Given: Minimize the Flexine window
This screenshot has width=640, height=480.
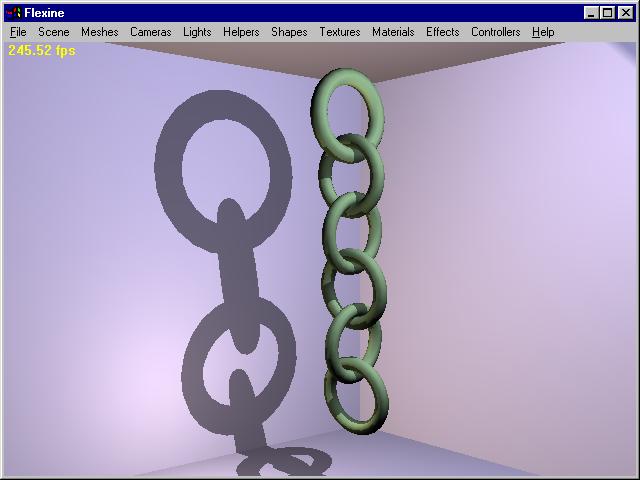Looking at the screenshot, I should [591, 13].
